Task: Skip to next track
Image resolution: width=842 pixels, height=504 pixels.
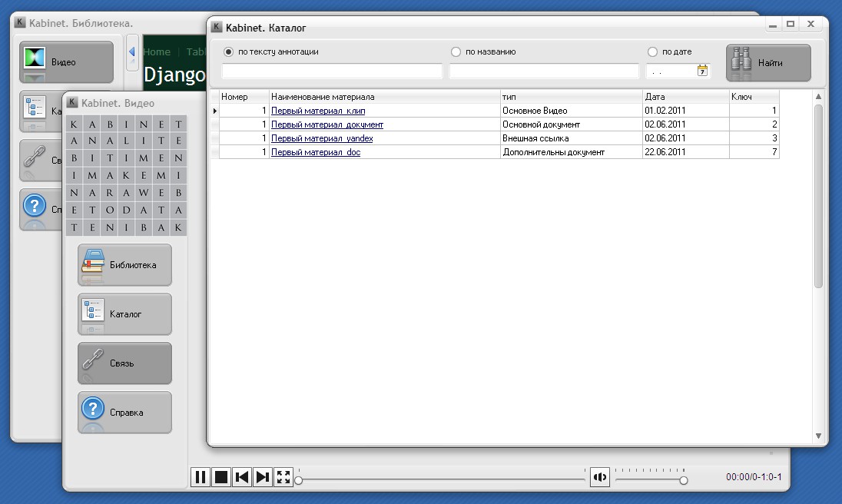Action: (263, 477)
